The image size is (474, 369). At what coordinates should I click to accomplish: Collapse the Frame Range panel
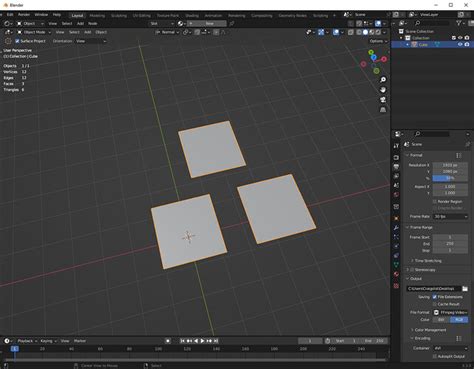pos(419,227)
